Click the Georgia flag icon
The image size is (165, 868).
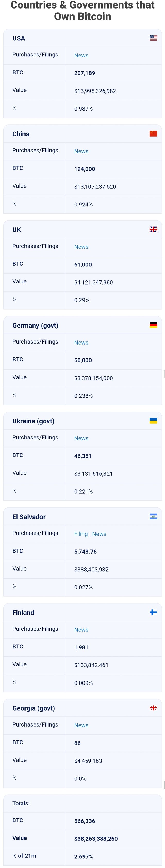(153, 708)
